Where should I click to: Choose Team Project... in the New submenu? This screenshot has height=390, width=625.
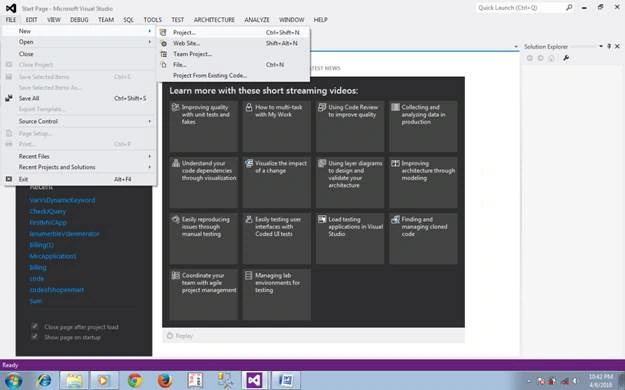pyautogui.click(x=234, y=54)
